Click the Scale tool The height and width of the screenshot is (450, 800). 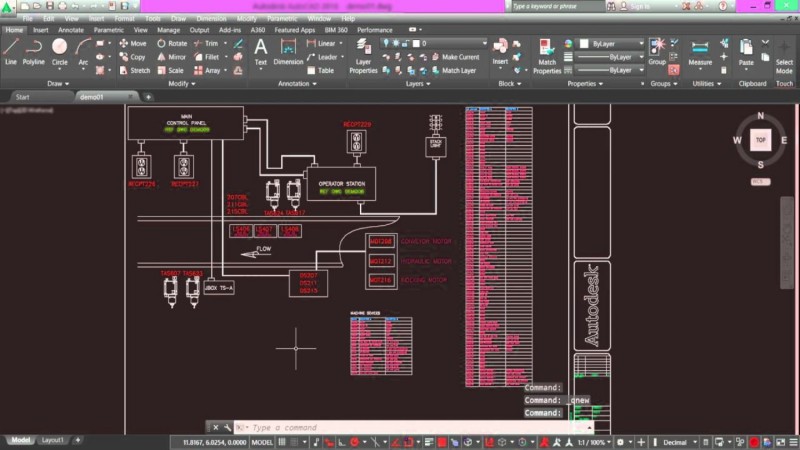[x=170, y=70]
